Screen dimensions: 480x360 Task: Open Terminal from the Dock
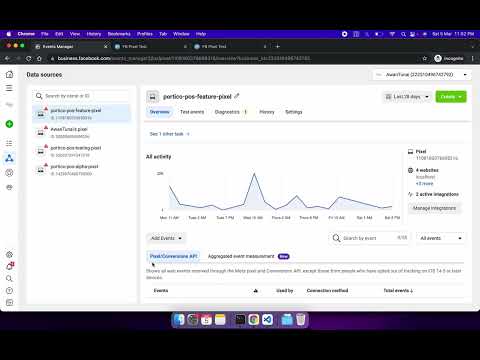pyautogui.click(x=240, y=320)
